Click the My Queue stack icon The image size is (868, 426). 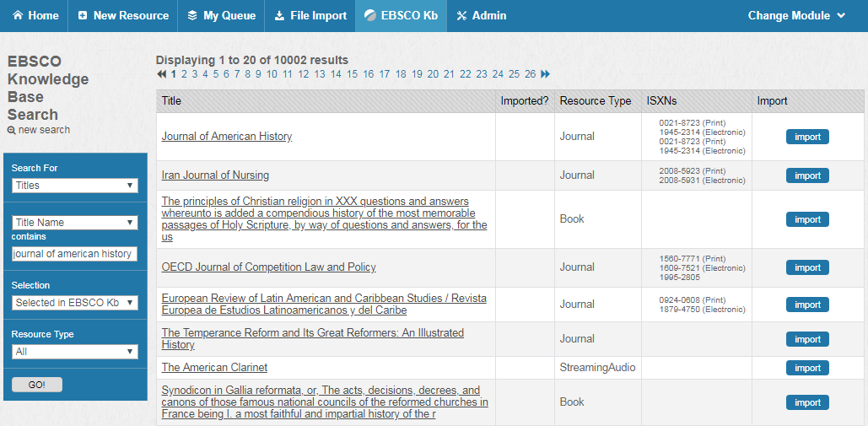pyautogui.click(x=192, y=16)
